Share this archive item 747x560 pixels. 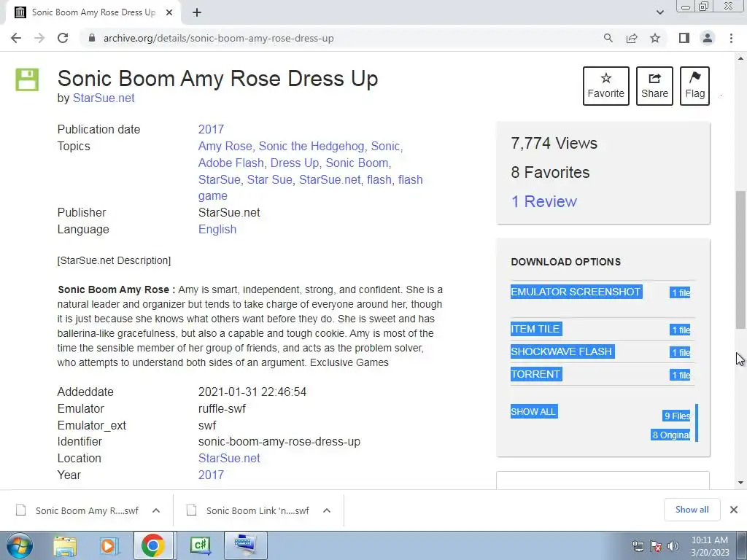tap(654, 86)
